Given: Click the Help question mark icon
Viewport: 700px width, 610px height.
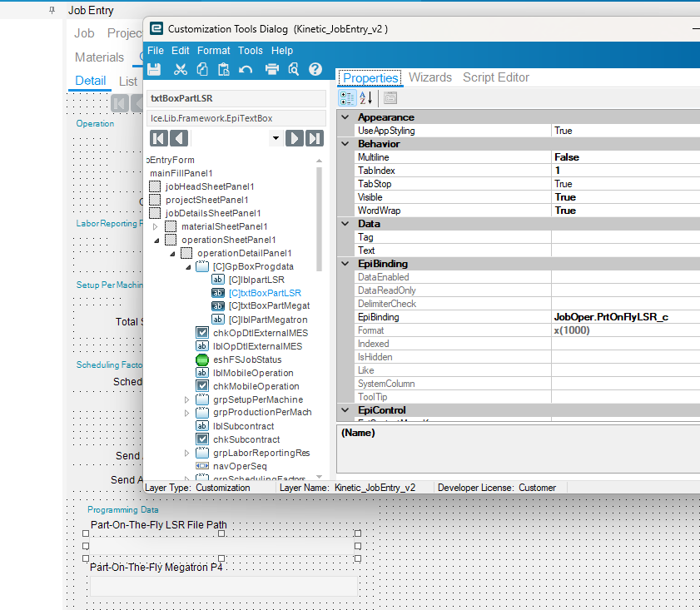Looking at the screenshot, I should pos(315,69).
